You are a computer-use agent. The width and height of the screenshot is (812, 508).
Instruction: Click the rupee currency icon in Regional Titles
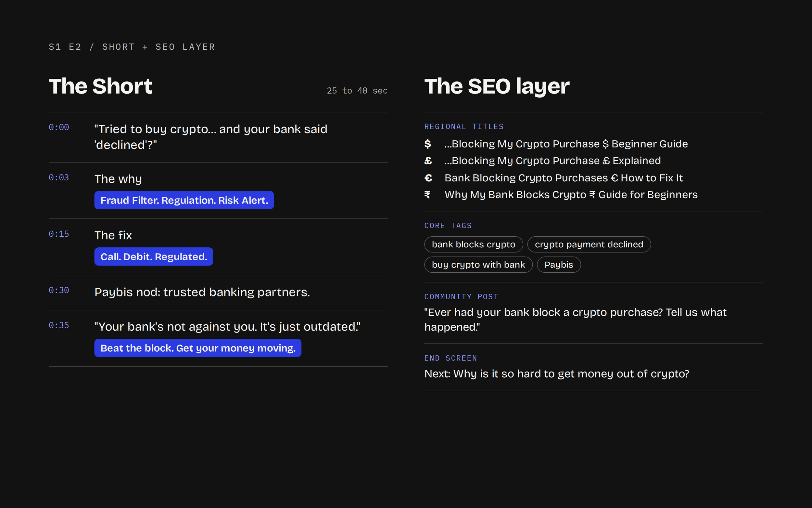(x=427, y=195)
